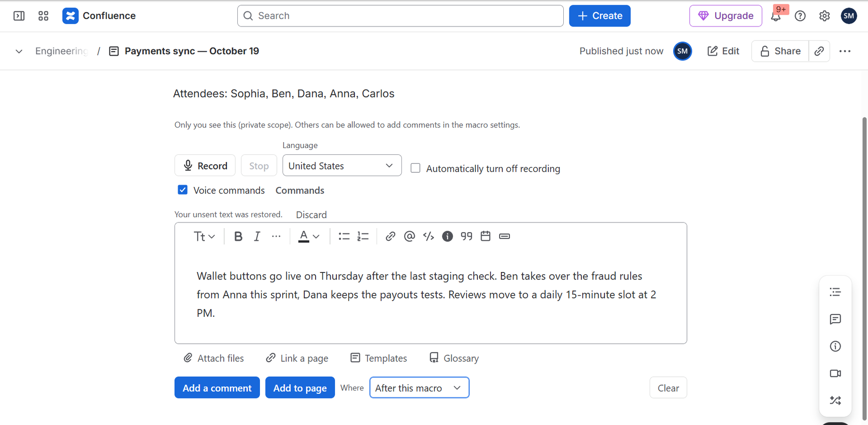This screenshot has width=868, height=425.
Task: Insert a date from calendar icon
Action: click(485, 236)
